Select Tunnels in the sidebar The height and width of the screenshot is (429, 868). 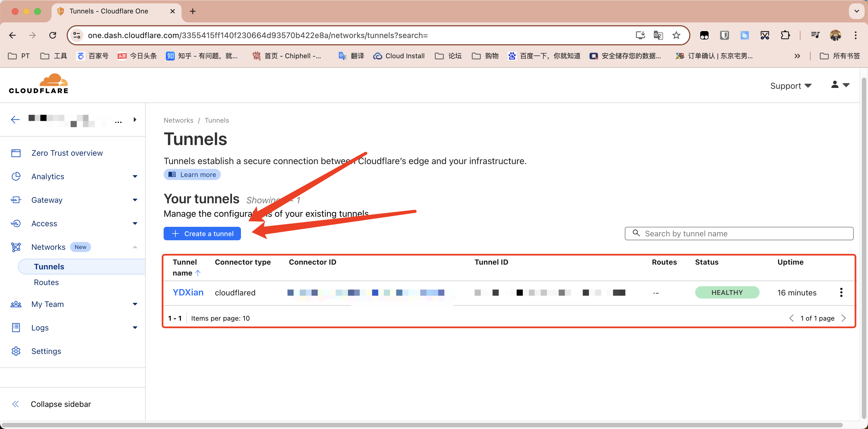click(82, 267)
